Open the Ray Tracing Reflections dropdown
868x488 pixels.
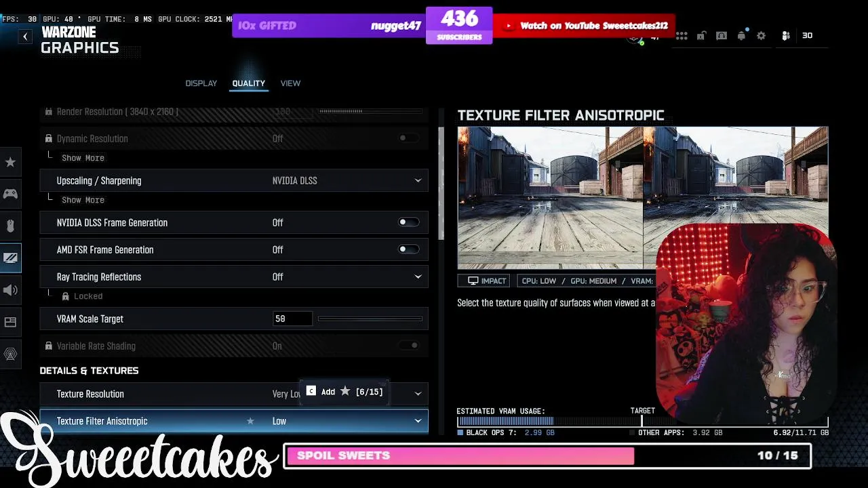point(234,277)
